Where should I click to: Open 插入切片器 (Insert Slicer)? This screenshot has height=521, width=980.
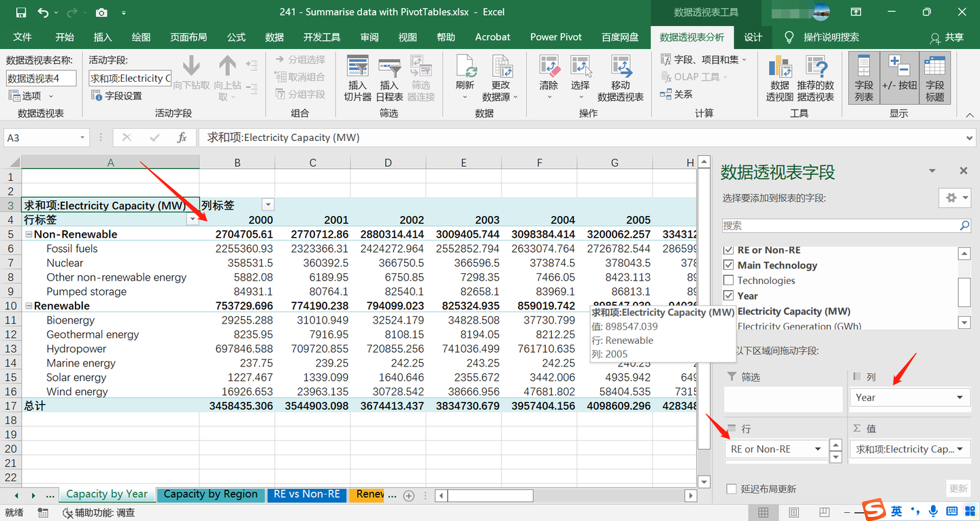[358, 79]
